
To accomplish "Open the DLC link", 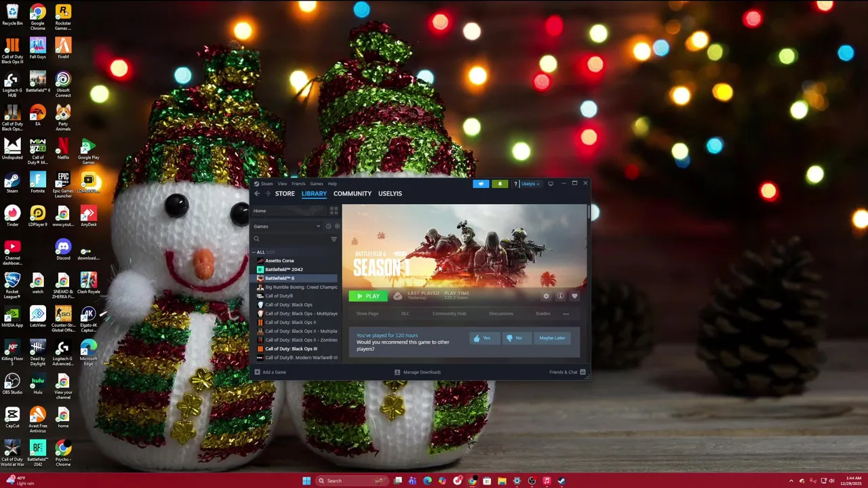I will 406,314.
